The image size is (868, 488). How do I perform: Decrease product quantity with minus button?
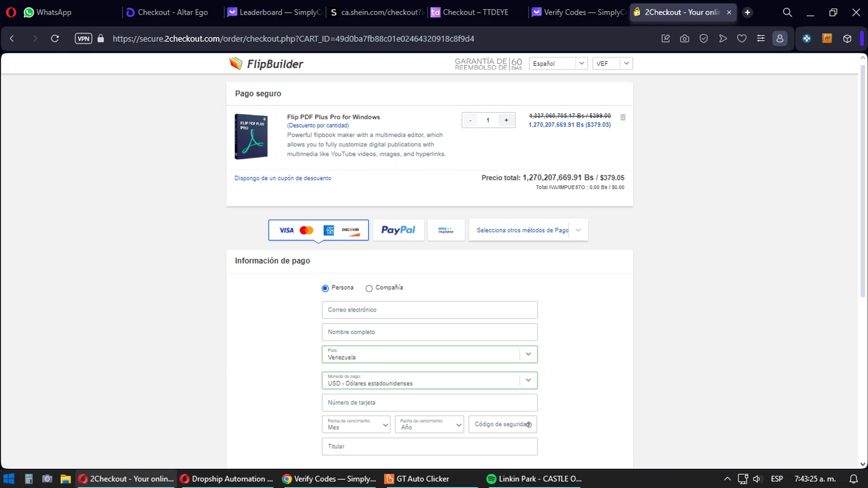(470, 120)
